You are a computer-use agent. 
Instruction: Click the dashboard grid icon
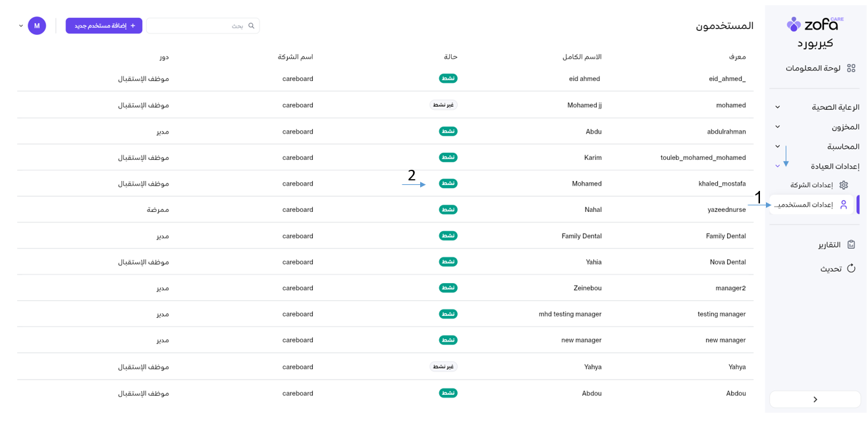(851, 68)
